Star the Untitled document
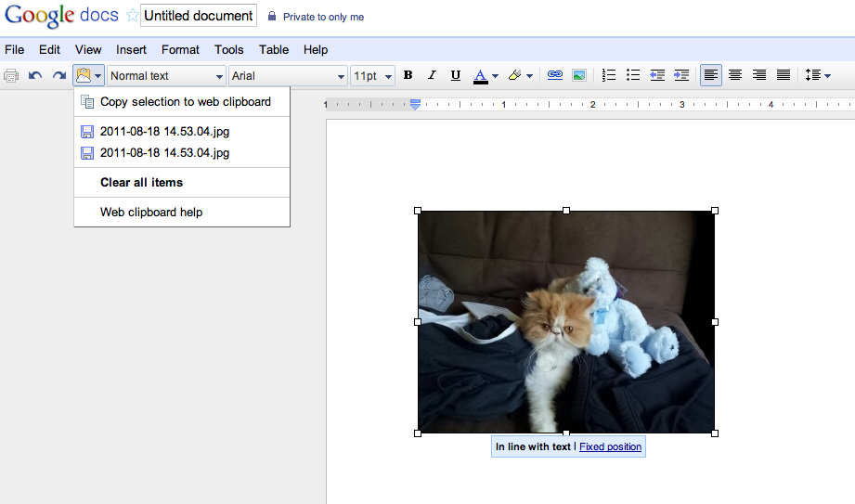 pyautogui.click(x=132, y=16)
